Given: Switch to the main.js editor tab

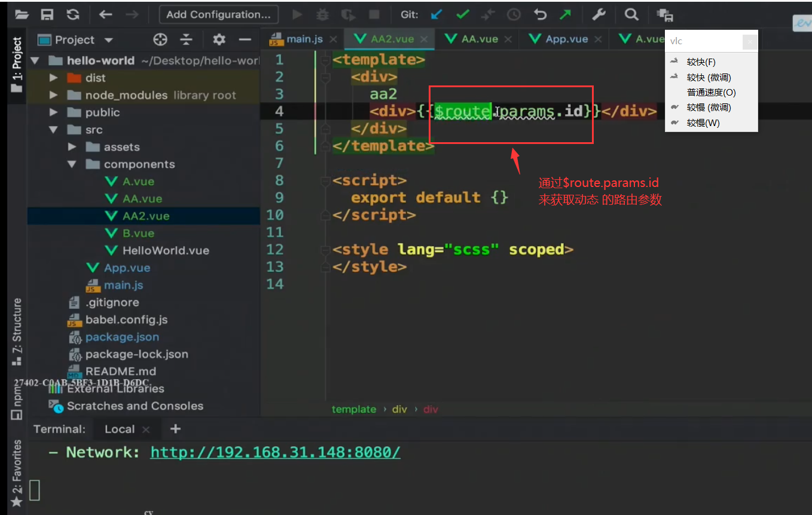Looking at the screenshot, I should pyautogui.click(x=303, y=39).
